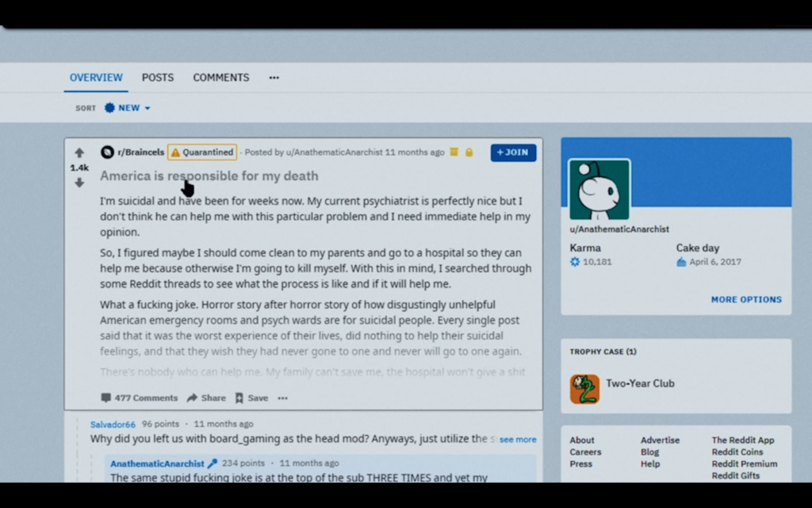This screenshot has width=812, height=508.
Task: Share the post
Action: (206, 398)
